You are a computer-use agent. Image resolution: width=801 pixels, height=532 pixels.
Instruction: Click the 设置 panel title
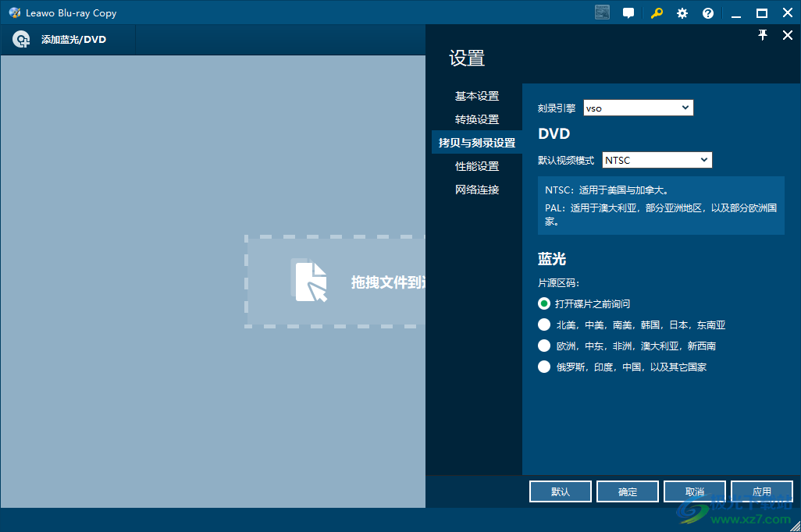[x=467, y=59]
